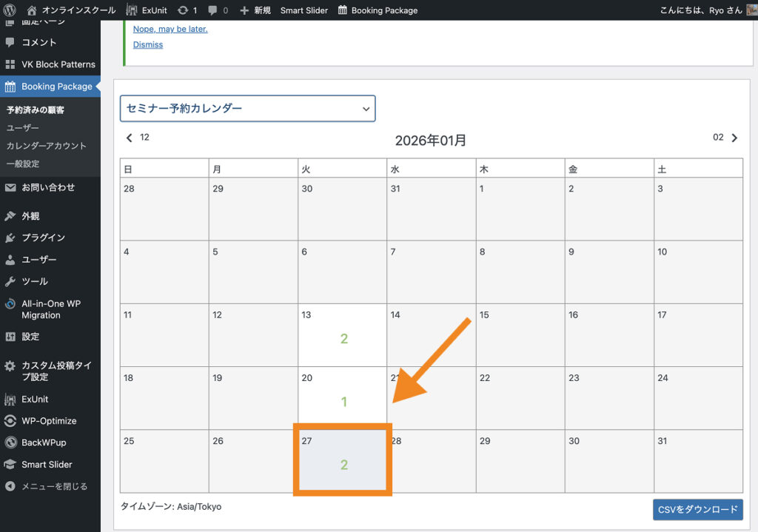The height and width of the screenshot is (532, 758).
Task: Click the home icon for オンラインスクール
Action: tap(32, 10)
